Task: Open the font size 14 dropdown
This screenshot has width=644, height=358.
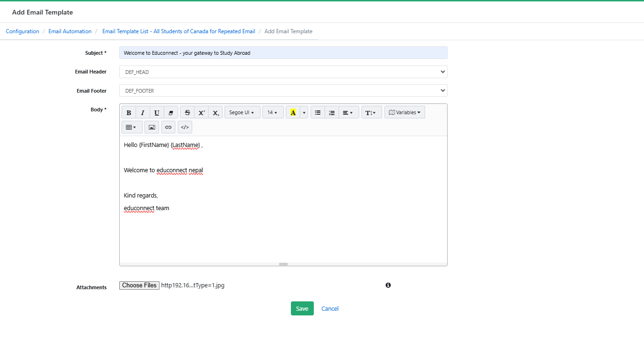Action: 273,112
